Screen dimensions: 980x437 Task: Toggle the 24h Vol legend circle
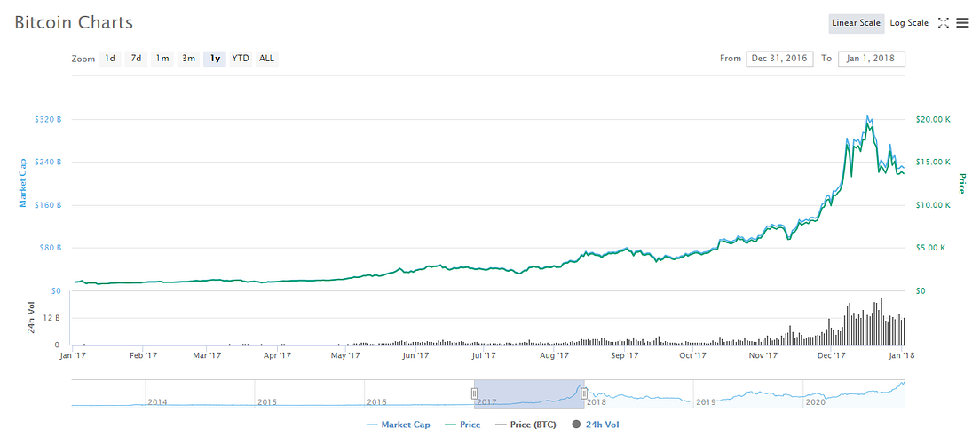pyautogui.click(x=576, y=425)
